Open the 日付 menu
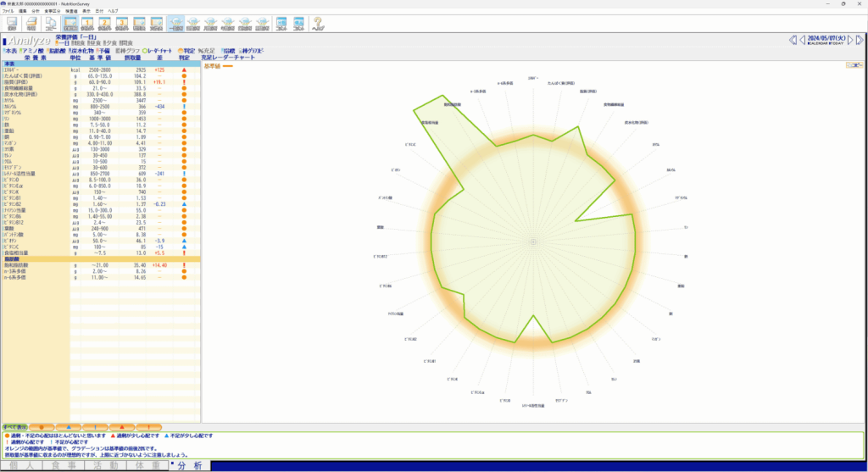868x472 pixels. [99, 11]
